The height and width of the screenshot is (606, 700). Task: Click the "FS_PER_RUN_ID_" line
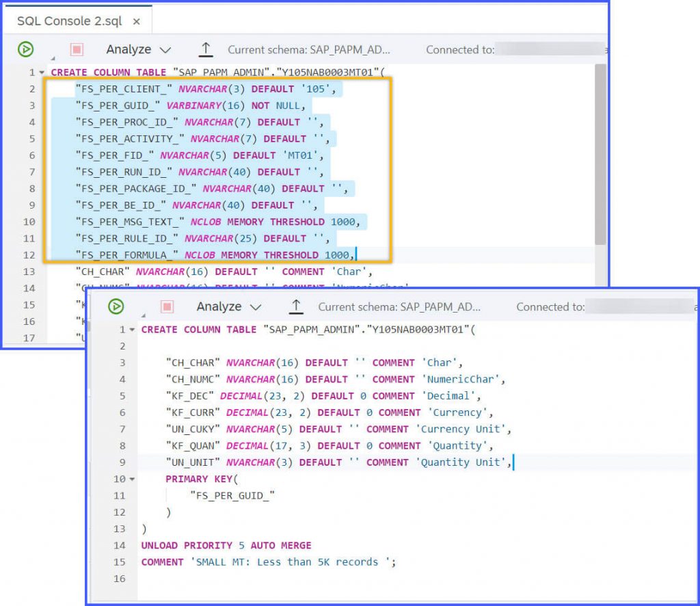tap(200, 172)
